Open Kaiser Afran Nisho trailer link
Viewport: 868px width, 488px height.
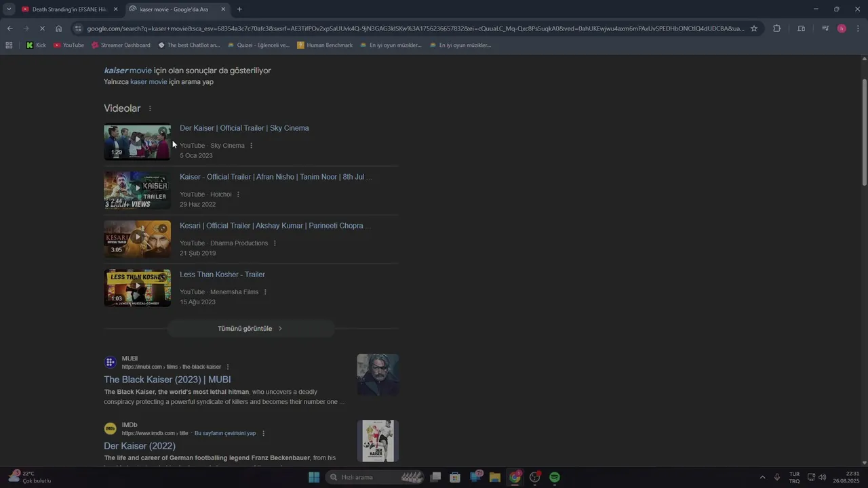point(275,177)
